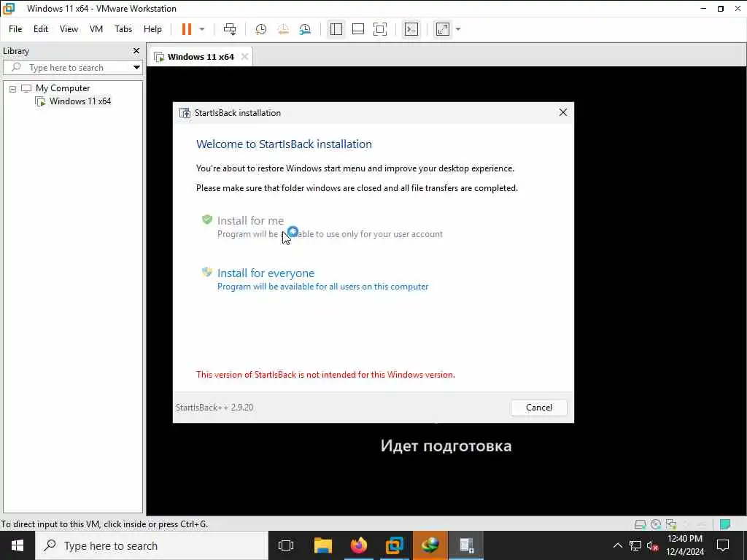Open the Windows Start menu
The width and height of the screenshot is (747, 560).
point(18,545)
